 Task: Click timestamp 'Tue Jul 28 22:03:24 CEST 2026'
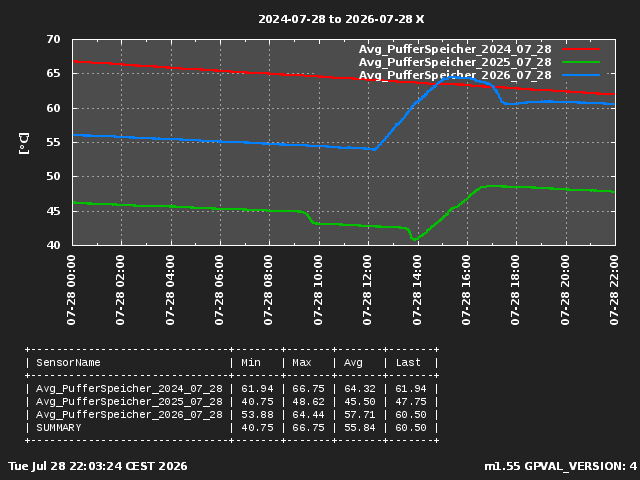click(x=98, y=467)
